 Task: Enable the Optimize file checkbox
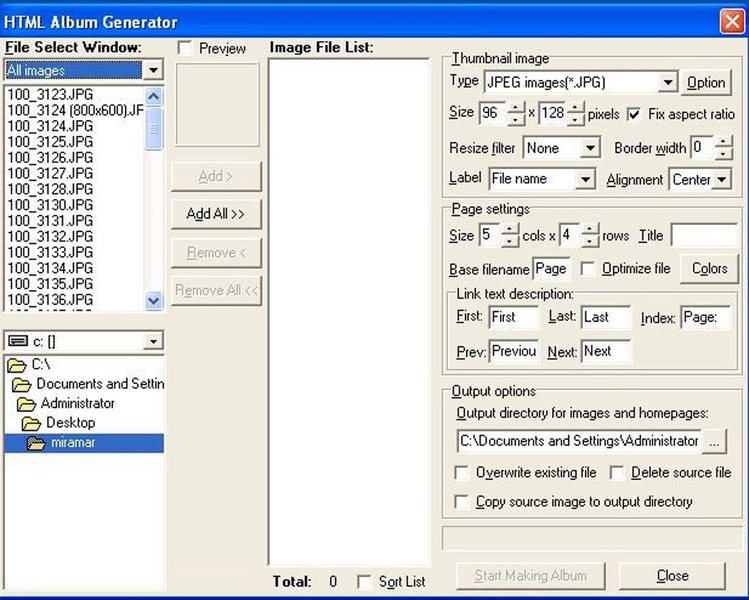click(x=588, y=269)
